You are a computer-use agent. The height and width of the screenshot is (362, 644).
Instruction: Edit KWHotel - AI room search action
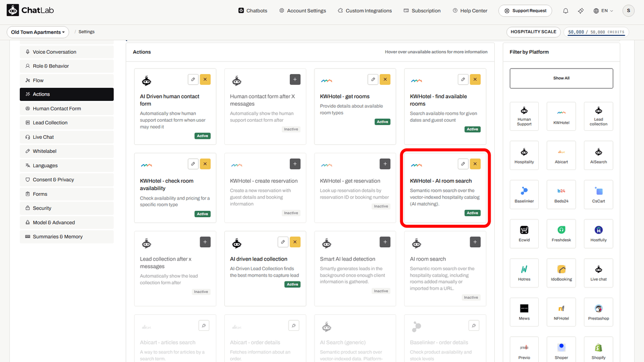[463, 164]
